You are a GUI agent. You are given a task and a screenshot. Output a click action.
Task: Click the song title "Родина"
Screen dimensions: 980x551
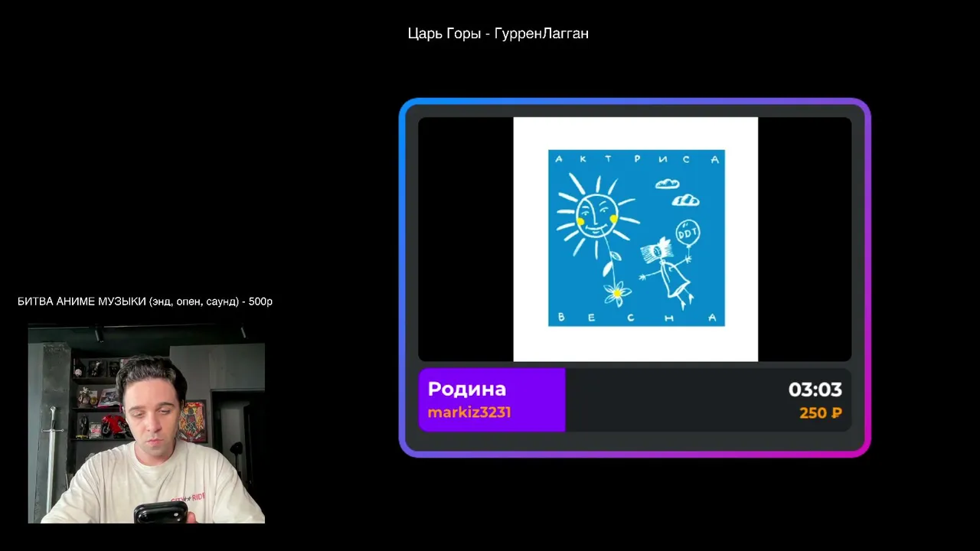click(x=466, y=389)
